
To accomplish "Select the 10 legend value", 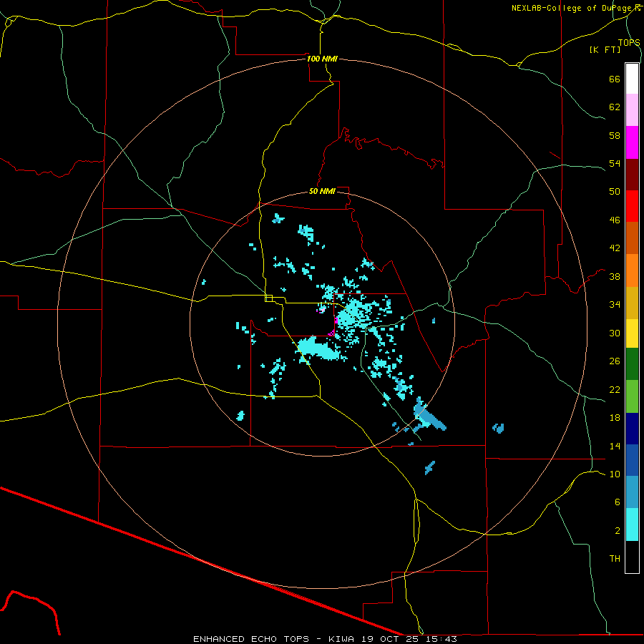I will 615,474.
